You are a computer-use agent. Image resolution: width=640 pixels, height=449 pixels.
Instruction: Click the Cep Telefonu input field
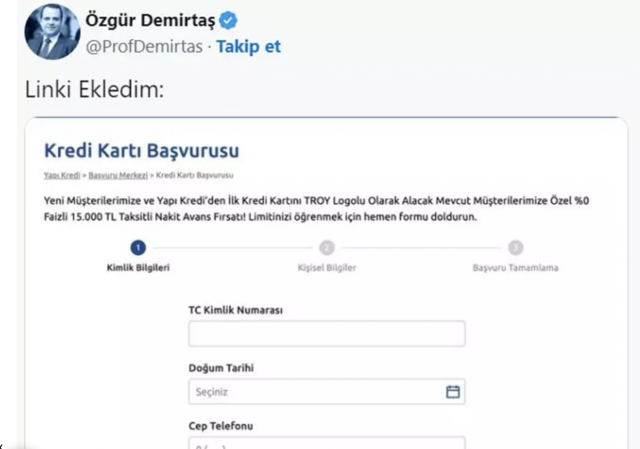(327, 443)
